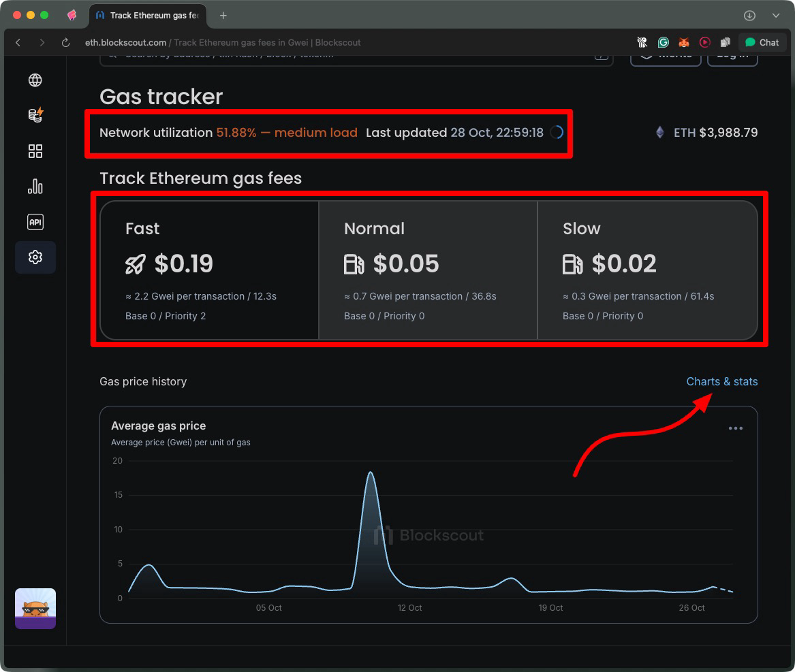Click the update progress spinner near Last updated

pos(556,133)
